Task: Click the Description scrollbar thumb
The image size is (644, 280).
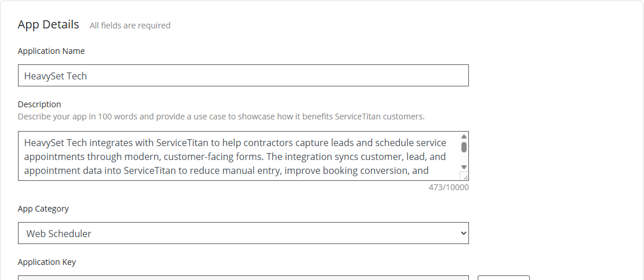Action: 464,147
